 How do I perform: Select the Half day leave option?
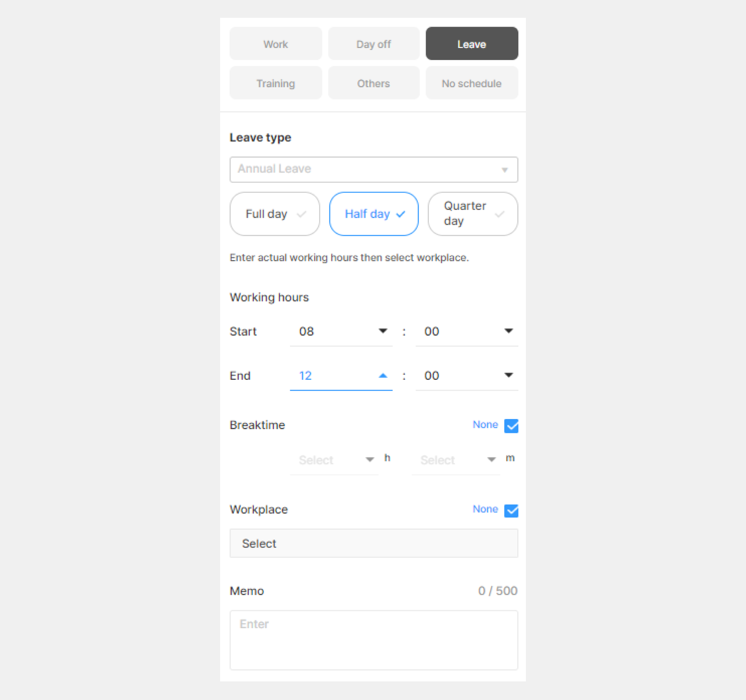pos(373,214)
